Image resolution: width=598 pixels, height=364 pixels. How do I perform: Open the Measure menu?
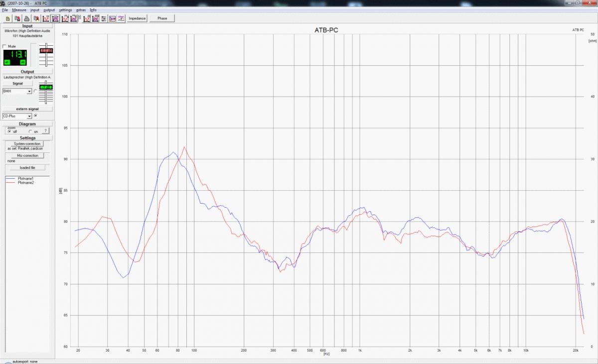[19, 10]
